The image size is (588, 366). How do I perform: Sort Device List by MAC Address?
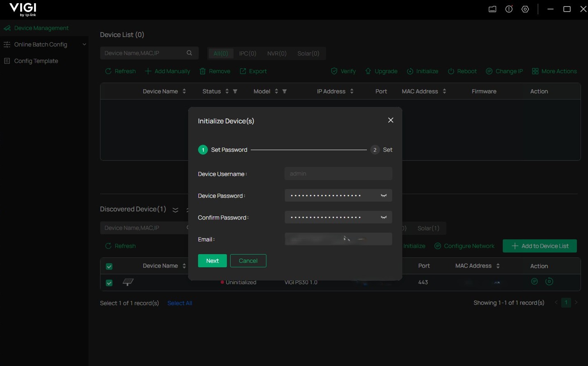coord(444,91)
